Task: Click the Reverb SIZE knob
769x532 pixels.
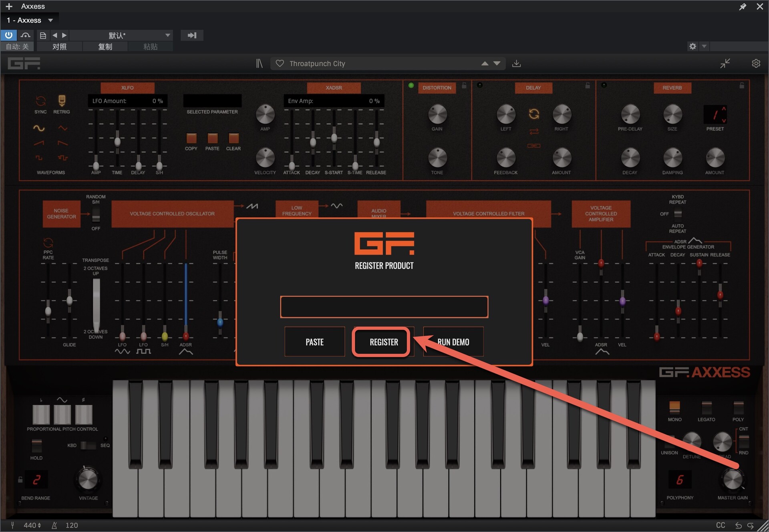Action: coord(672,115)
